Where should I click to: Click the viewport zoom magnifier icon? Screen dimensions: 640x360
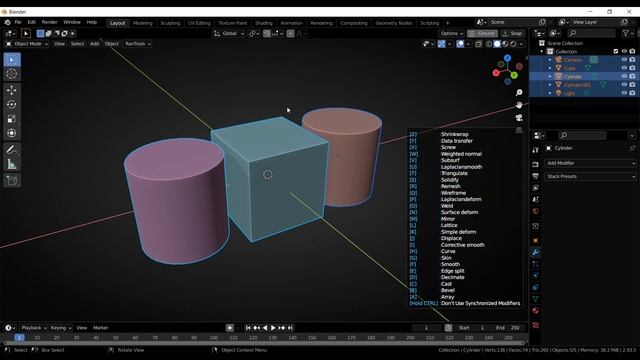pyautogui.click(x=519, y=93)
